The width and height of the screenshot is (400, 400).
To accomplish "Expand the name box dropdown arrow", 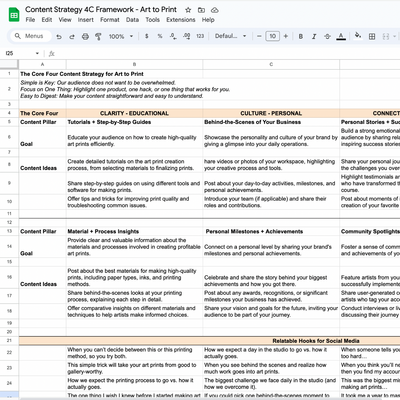I will coord(37,53).
